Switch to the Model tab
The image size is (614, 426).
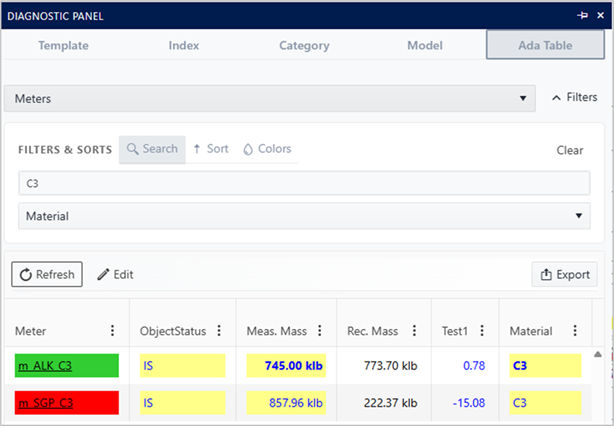[x=425, y=46]
